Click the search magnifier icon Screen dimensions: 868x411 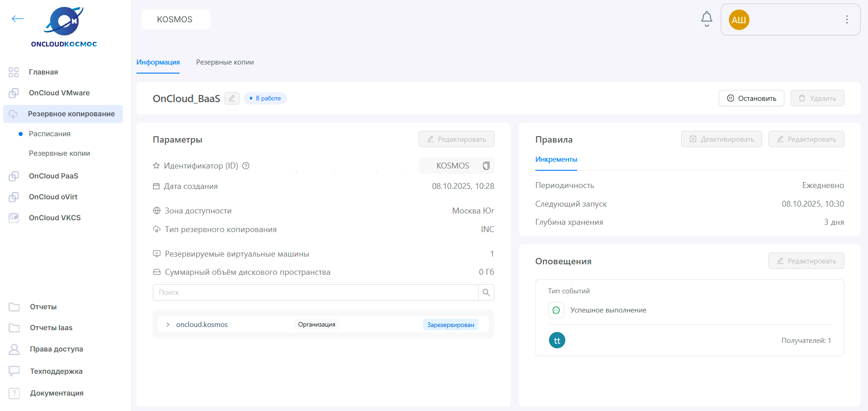tap(486, 292)
